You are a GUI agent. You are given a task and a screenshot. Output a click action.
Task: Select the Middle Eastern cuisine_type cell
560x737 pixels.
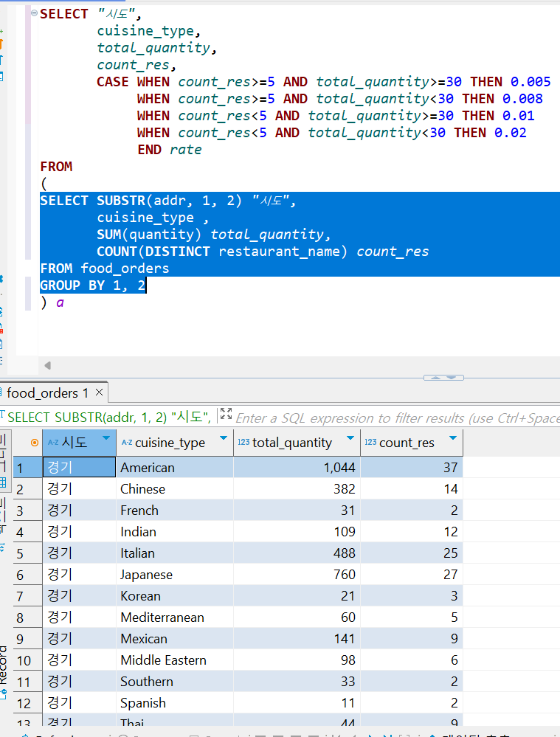(174, 660)
